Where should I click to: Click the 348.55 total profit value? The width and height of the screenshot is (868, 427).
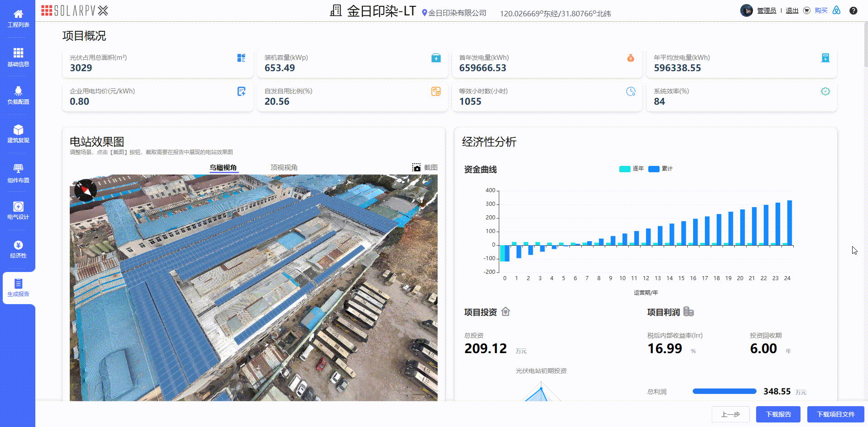point(777,391)
